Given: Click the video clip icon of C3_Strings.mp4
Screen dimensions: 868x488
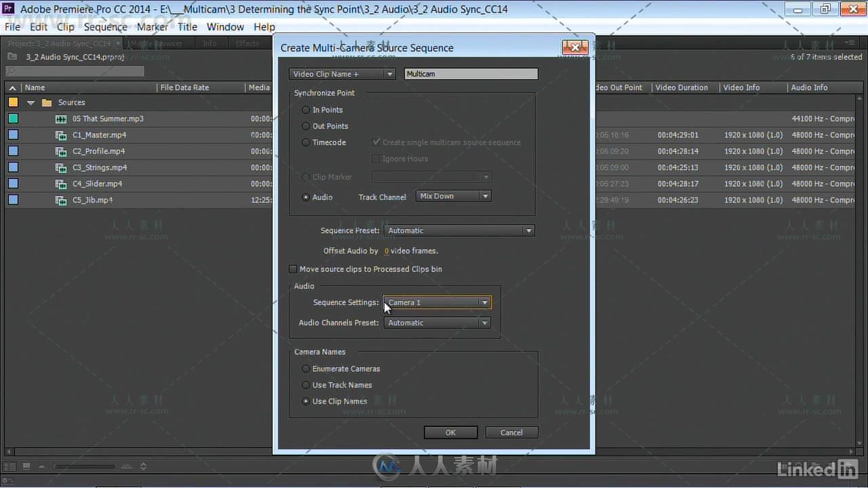Looking at the screenshot, I should point(61,167).
